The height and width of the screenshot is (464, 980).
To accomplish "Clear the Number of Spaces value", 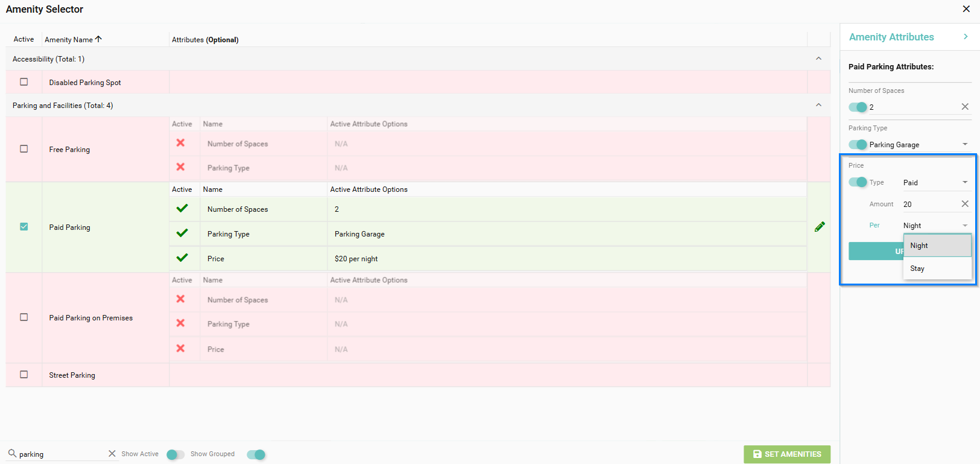I will 965,107.
